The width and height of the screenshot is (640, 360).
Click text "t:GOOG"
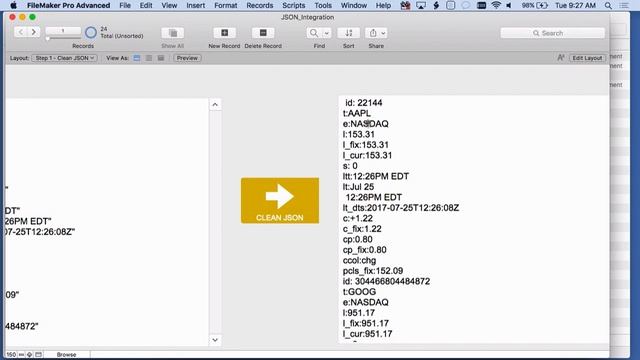coord(359,292)
